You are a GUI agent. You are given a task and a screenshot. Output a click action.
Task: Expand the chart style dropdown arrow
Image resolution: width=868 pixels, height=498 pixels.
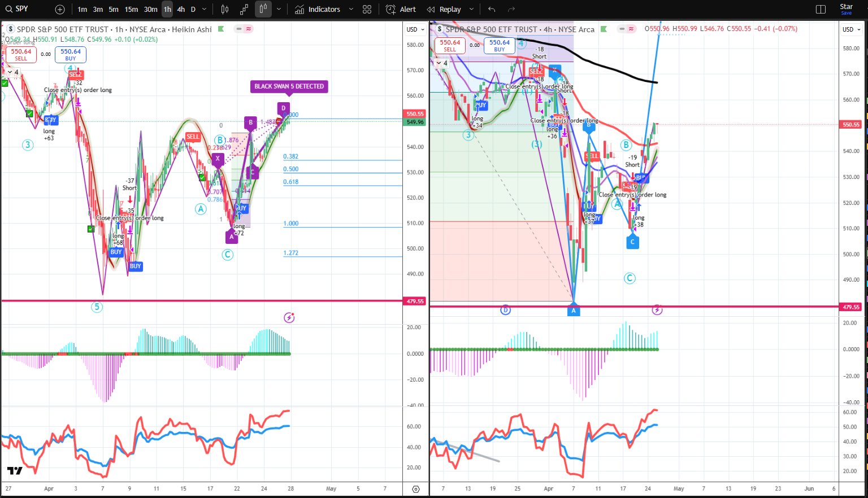[x=279, y=10]
